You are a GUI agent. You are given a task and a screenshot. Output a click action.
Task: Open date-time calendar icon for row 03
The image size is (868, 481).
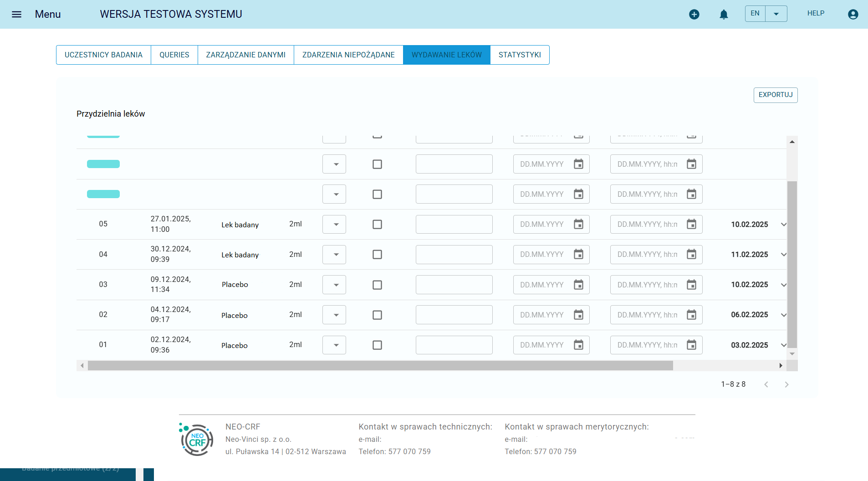point(691,285)
